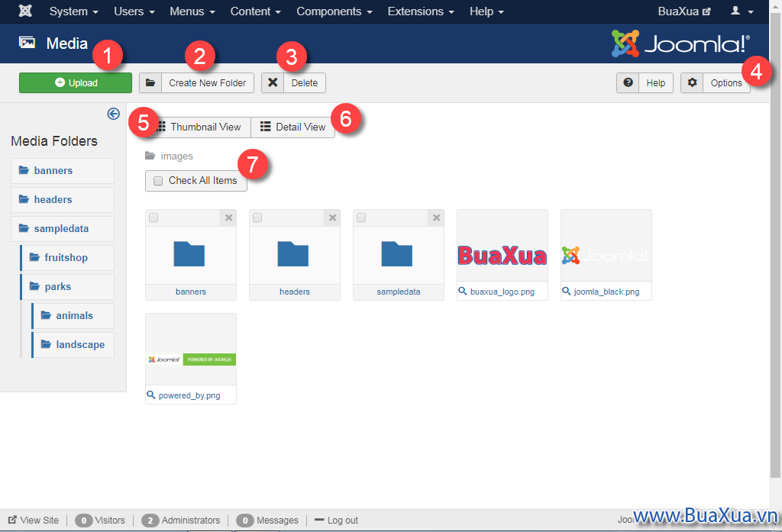The image size is (782, 532).
Task: Open the System dropdown menu
Action: [74, 11]
